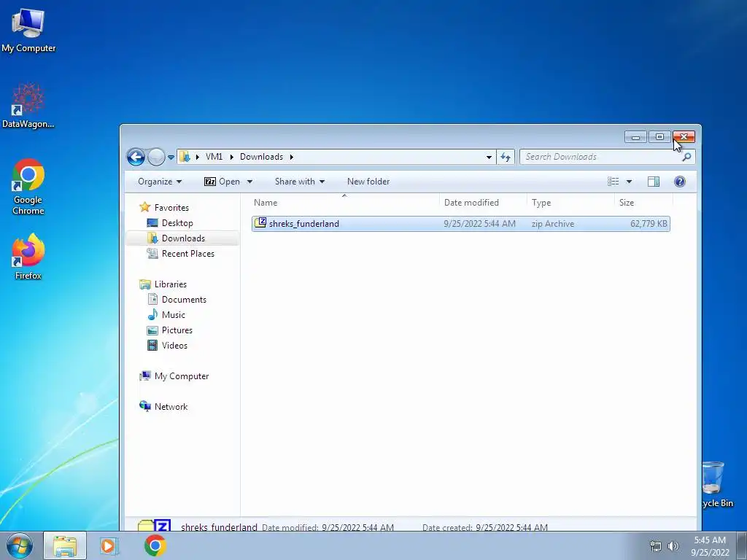The image size is (747, 560).
Task: Open My Computer desktop icon
Action: pos(28,31)
